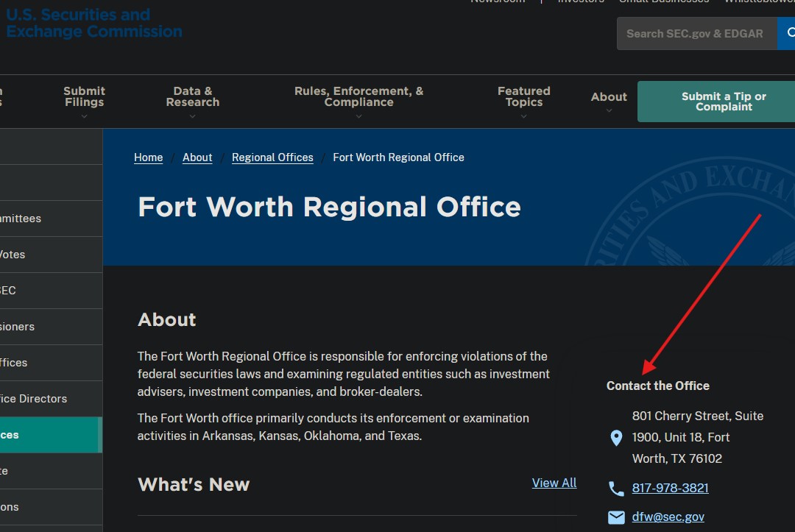The height and width of the screenshot is (532, 795).
Task: Click Submit a Tip or Complaint button
Action: (716, 102)
